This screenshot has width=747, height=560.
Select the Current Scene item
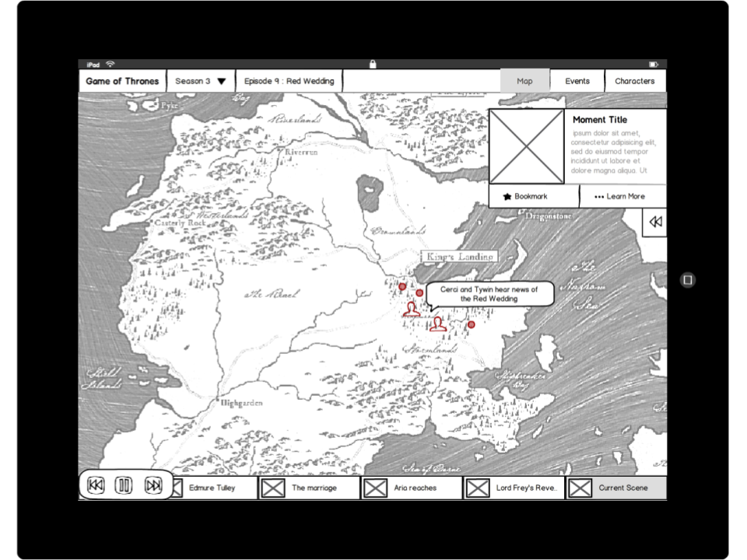(x=616, y=488)
